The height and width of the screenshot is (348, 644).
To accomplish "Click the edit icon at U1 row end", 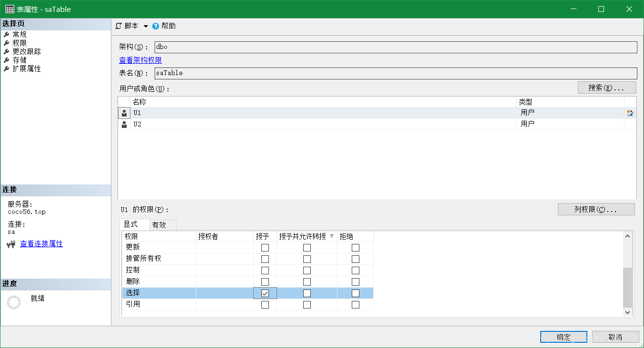I will point(630,113).
